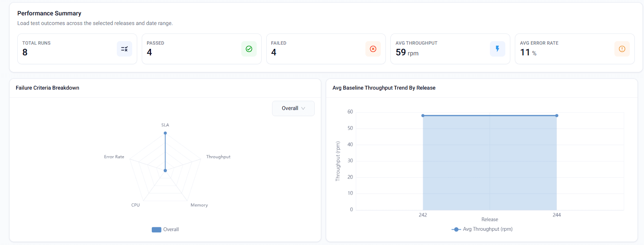Viewport: 644px width, 245px height.
Task: Click the Avg Error Rate warning icon
Action: click(x=622, y=49)
